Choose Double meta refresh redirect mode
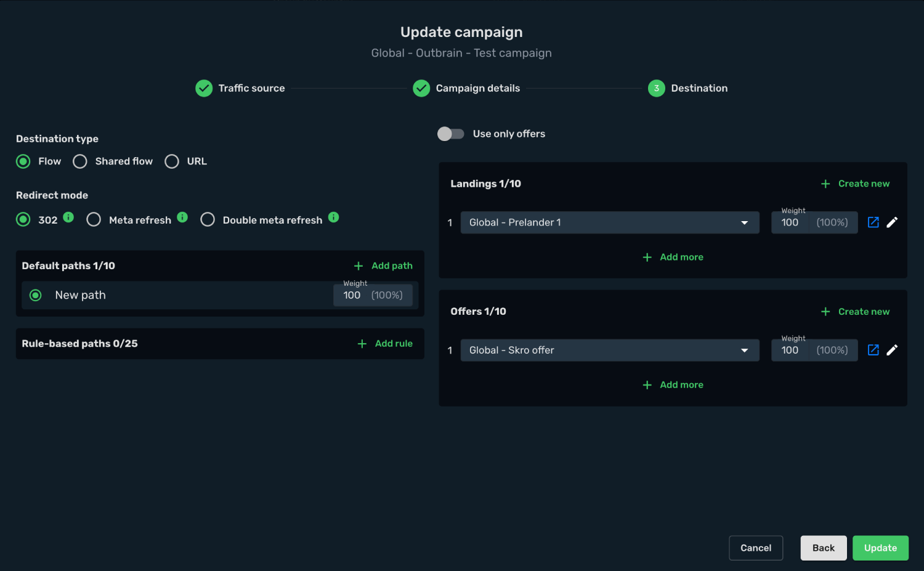The width and height of the screenshot is (924, 571). point(208,220)
